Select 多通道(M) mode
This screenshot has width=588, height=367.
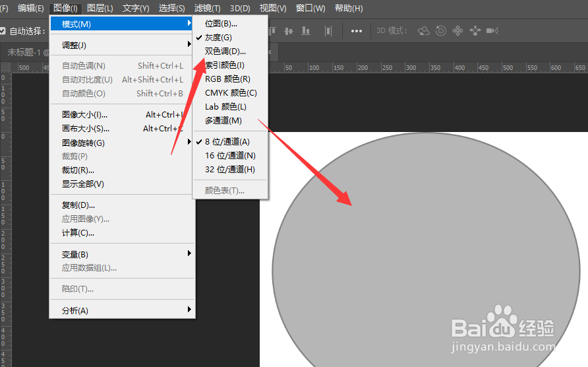click(230, 121)
